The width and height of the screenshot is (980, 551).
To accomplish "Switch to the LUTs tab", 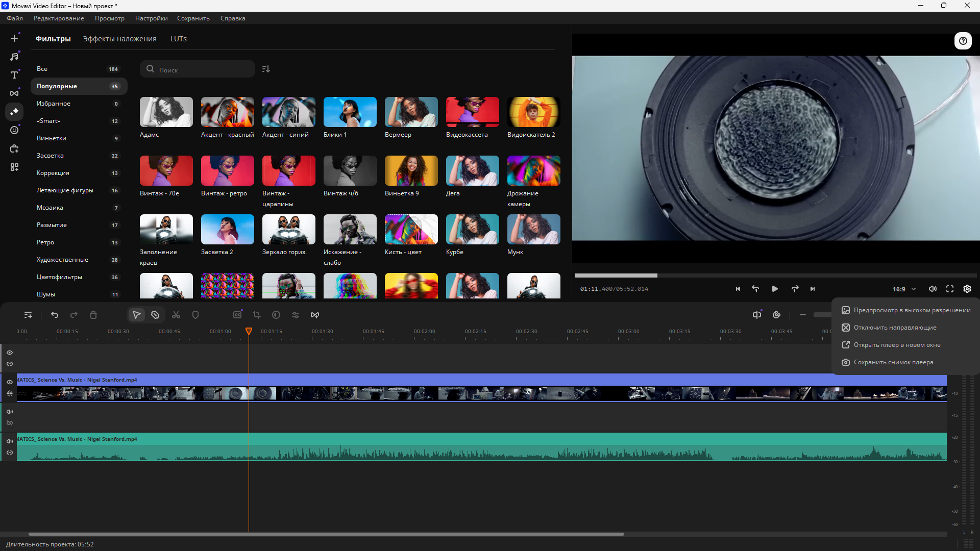I will click(179, 39).
